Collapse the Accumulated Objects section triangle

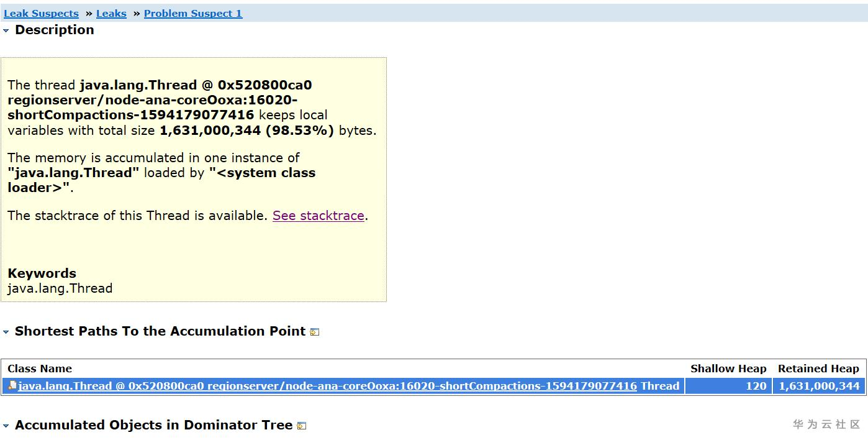tap(6, 426)
